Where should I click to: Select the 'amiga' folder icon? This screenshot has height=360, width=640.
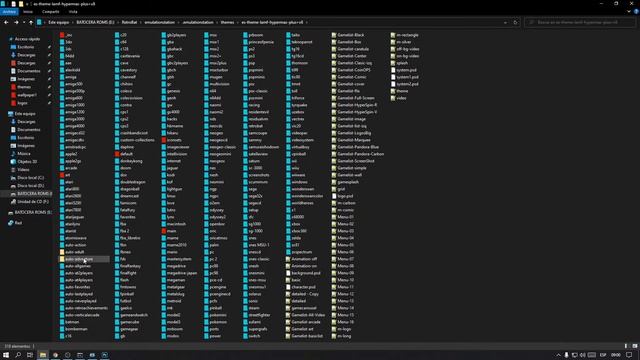tap(62, 77)
